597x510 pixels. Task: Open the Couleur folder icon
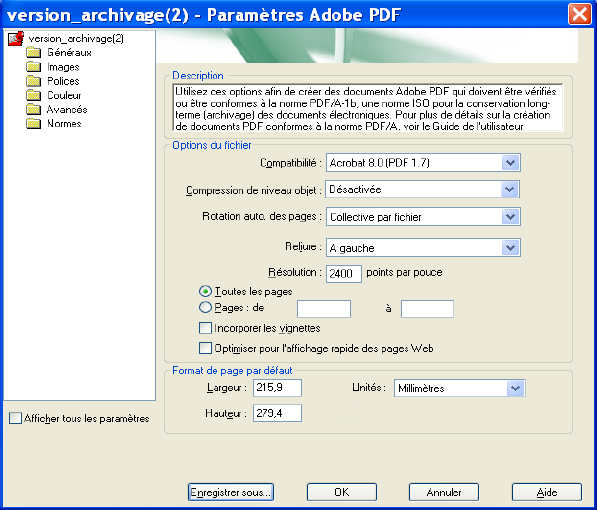(x=34, y=95)
